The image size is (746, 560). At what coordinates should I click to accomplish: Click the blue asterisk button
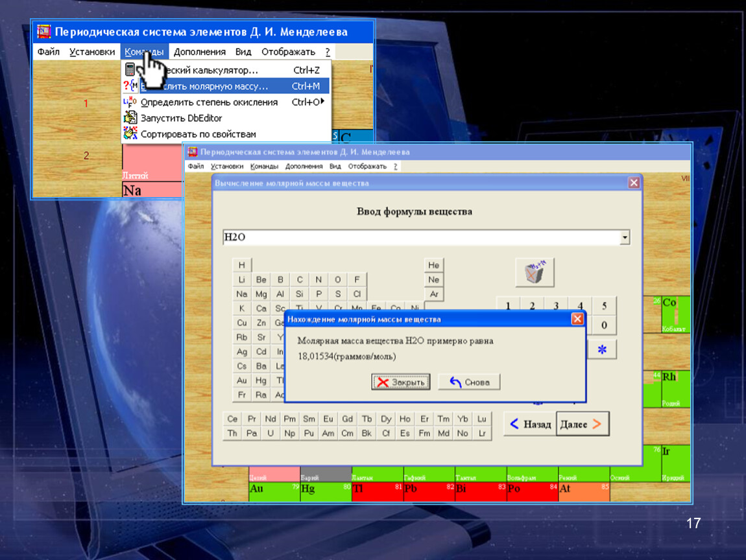click(603, 350)
